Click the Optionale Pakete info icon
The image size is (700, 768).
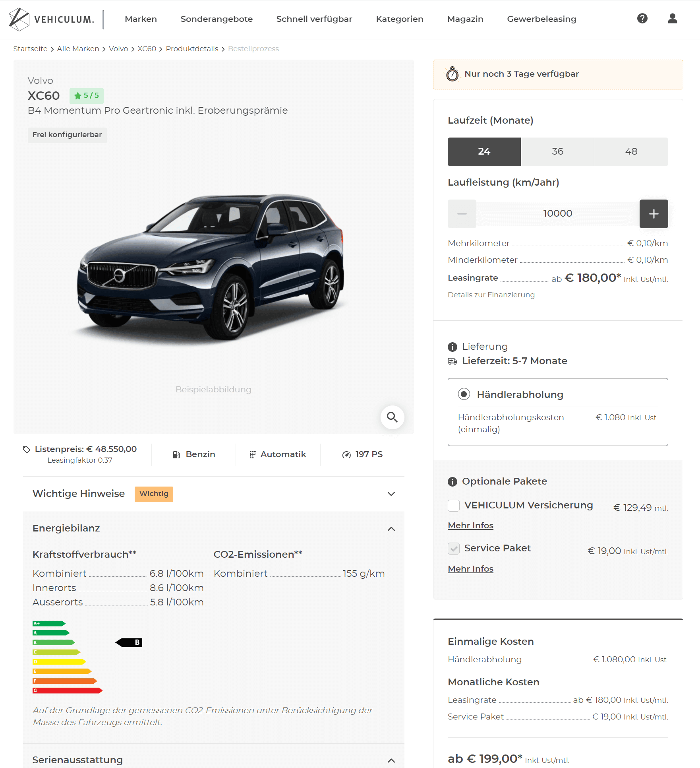(452, 482)
